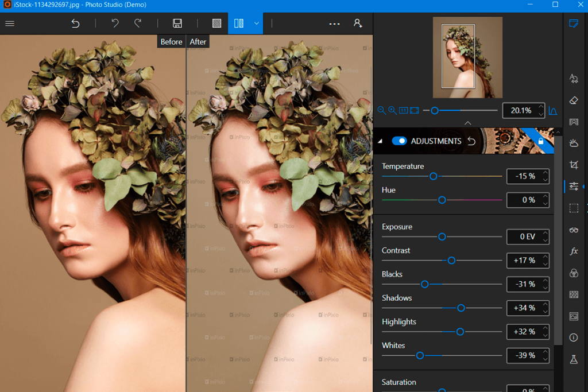Open the hamburger menu
This screenshot has height=392, width=588.
tap(9, 24)
